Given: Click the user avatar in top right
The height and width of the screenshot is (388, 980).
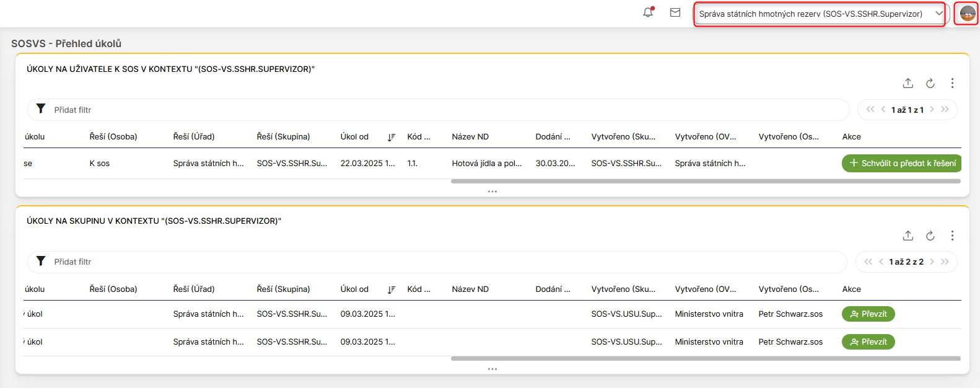Looking at the screenshot, I should 967,13.
